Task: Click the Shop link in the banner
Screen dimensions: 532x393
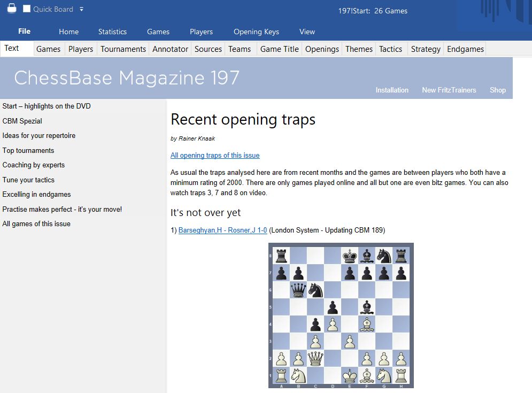Action: click(x=497, y=90)
